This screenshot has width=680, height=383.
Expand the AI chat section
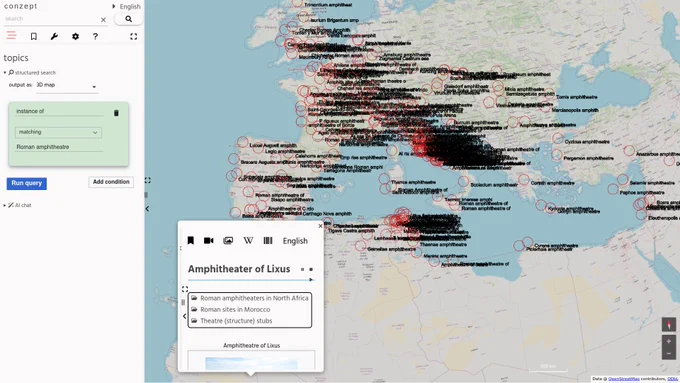pyautogui.click(x=18, y=205)
